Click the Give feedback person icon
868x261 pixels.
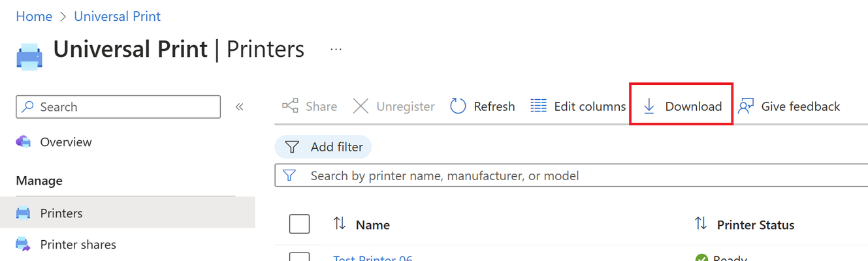pos(746,106)
